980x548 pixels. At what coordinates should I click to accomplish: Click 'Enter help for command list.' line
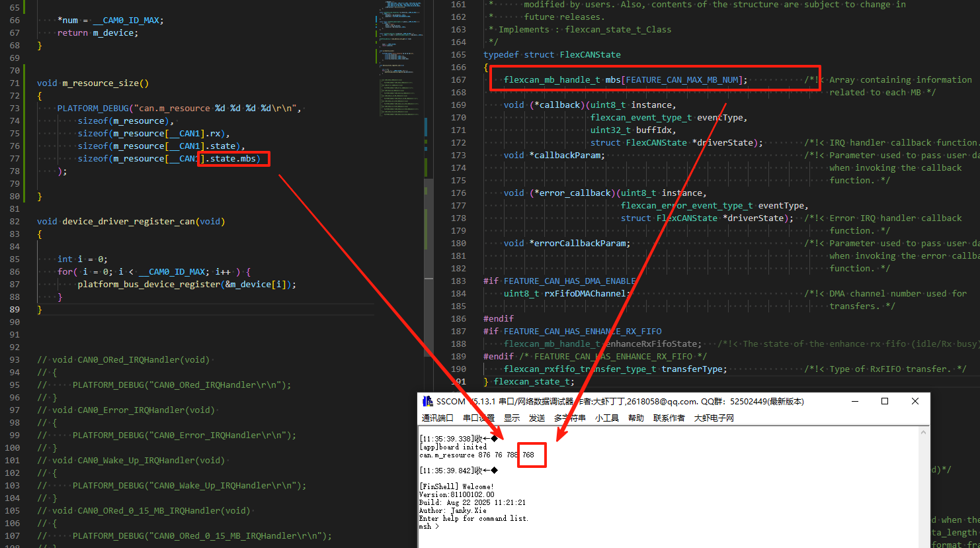click(473, 518)
